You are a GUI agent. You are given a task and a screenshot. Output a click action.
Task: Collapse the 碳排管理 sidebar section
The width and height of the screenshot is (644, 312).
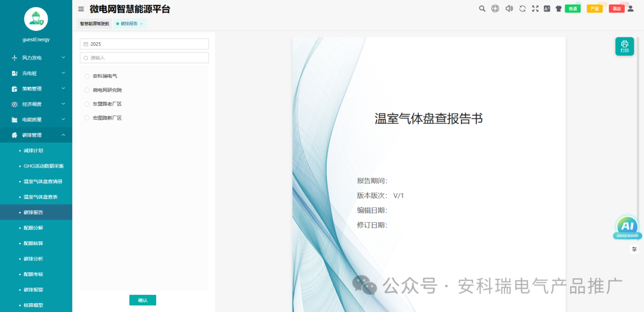[36, 135]
